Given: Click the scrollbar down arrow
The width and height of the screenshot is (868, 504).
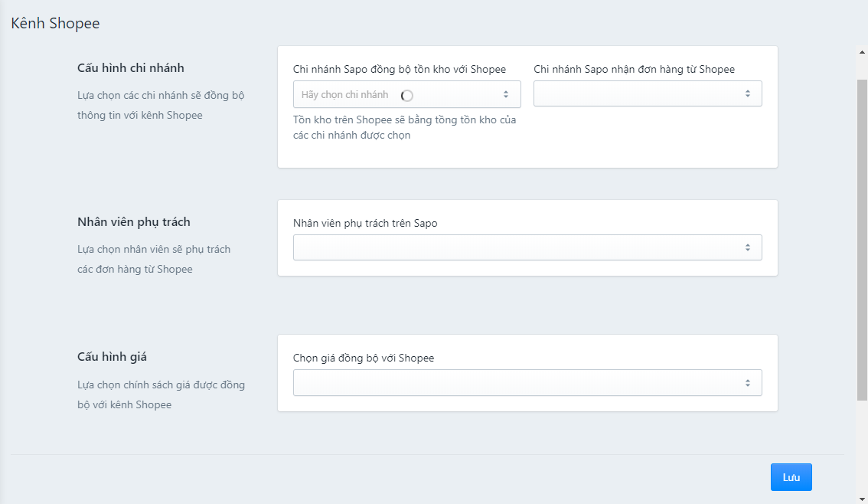Looking at the screenshot, I should pyautogui.click(x=862, y=497).
